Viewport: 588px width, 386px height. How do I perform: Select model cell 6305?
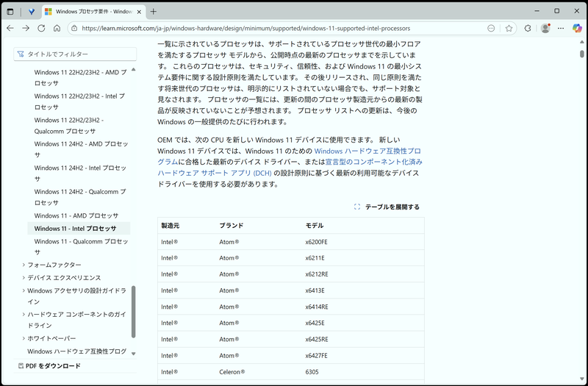[312, 372]
